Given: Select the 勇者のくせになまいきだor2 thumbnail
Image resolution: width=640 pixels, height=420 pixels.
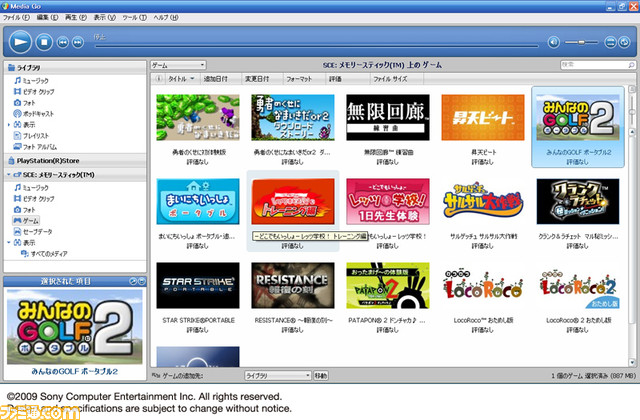Looking at the screenshot, I should [x=293, y=118].
